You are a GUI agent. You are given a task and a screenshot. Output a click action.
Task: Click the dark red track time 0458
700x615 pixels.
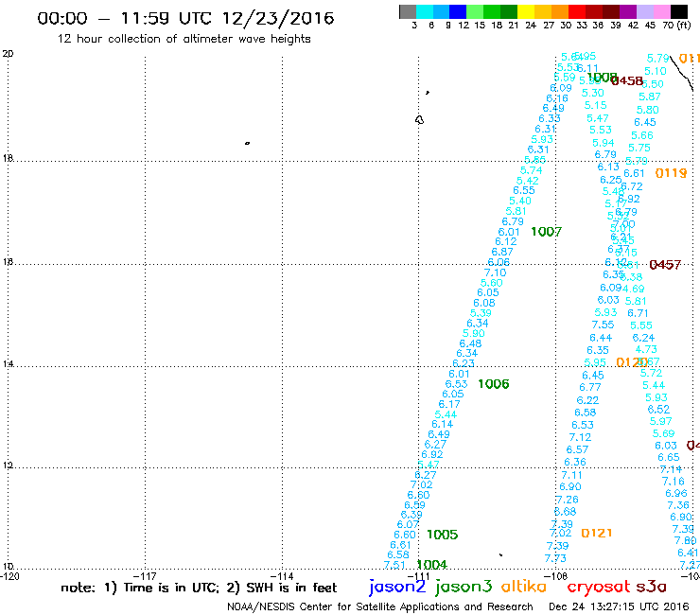pos(627,80)
